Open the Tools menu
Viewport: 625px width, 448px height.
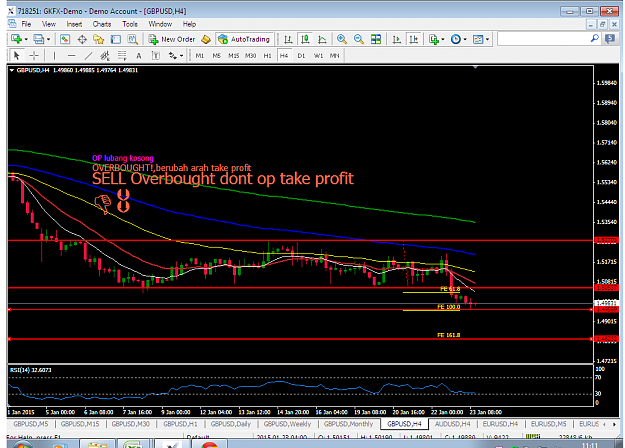[130, 24]
